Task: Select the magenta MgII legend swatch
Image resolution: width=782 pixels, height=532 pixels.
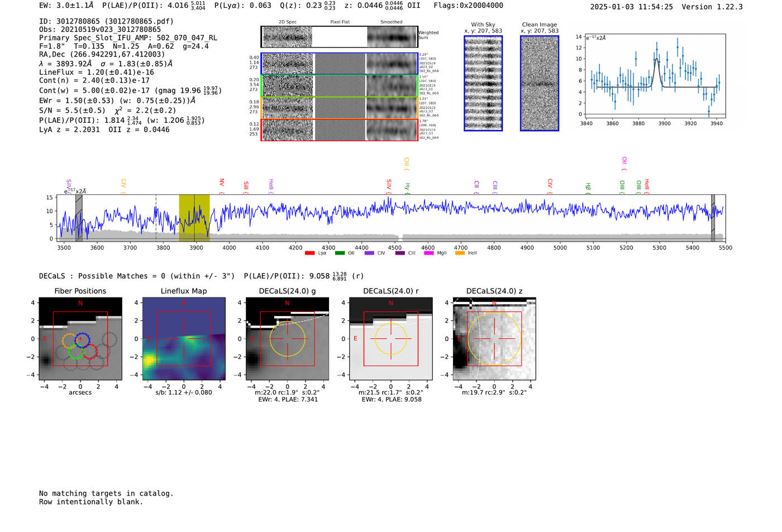Action: tap(429, 253)
